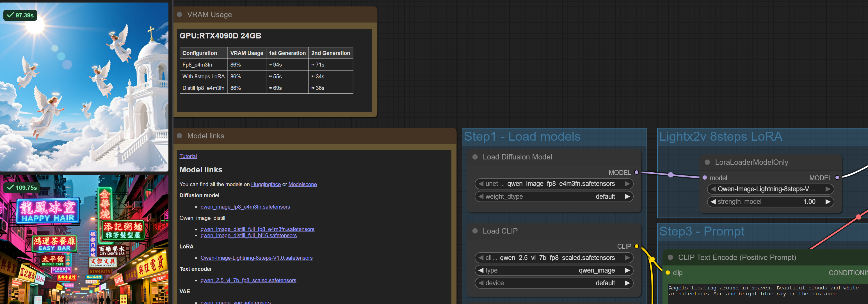Click the model input socket on LoraLoaderModelOnly
Viewport: 868px width, 304px height.
coord(705,178)
